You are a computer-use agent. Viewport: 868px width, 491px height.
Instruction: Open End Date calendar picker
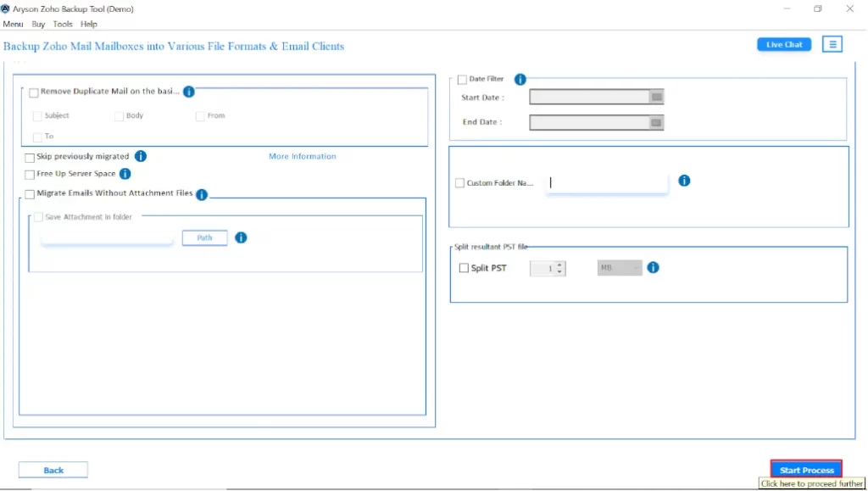point(656,123)
